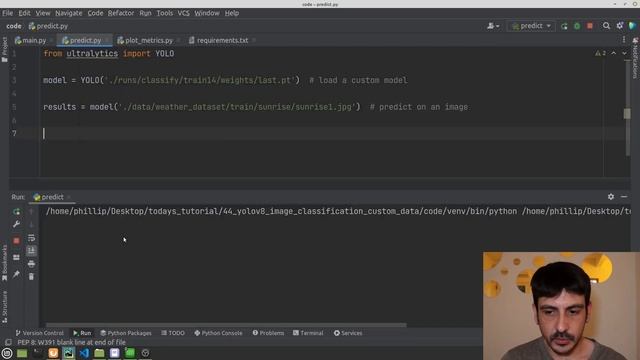Image resolution: width=640 pixels, height=360 pixels.
Task: Open the predict run configuration dropdown
Action: [x=531, y=26]
